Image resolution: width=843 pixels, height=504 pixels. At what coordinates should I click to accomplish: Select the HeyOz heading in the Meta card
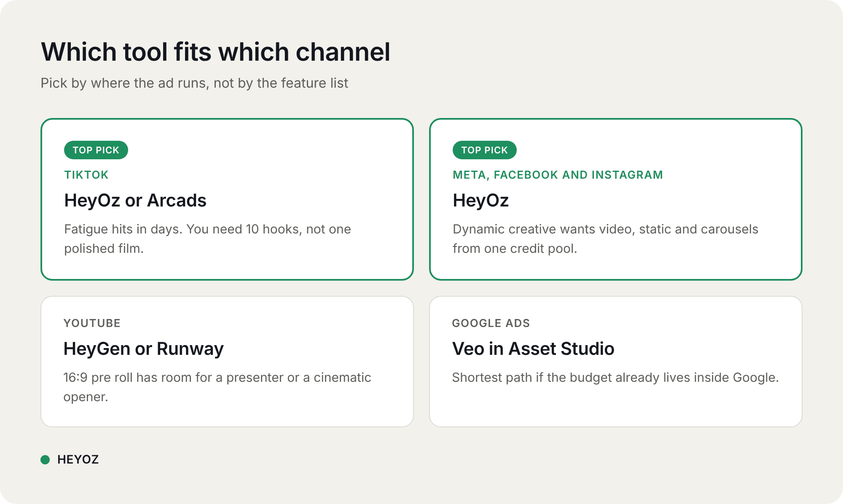pyautogui.click(x=481, y=201)
